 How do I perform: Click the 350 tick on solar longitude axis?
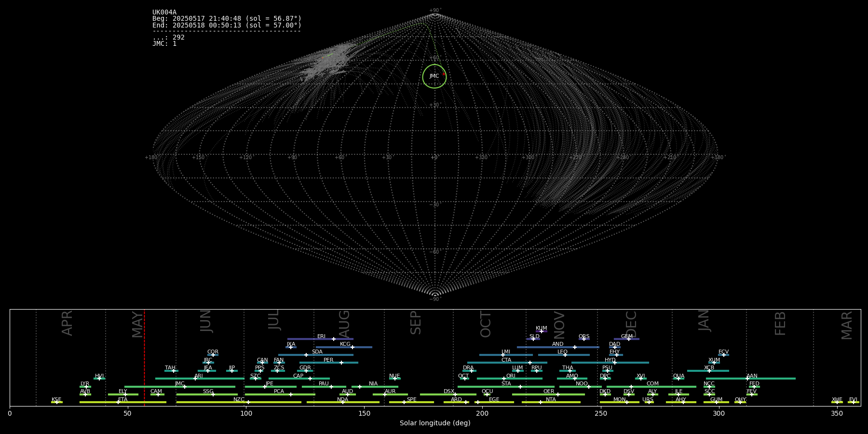[x=837, y=413]
